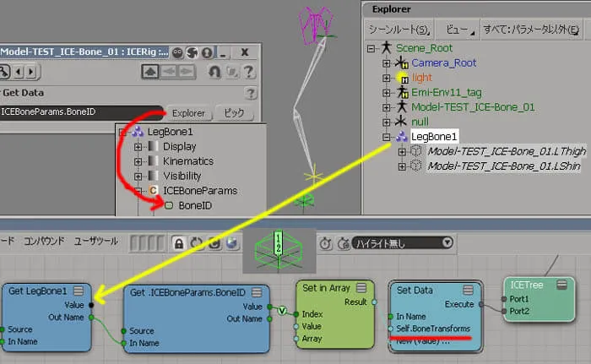Open the Set Data node menu icon
Viewport: 591px width, 364px height.
click(468, 290)
